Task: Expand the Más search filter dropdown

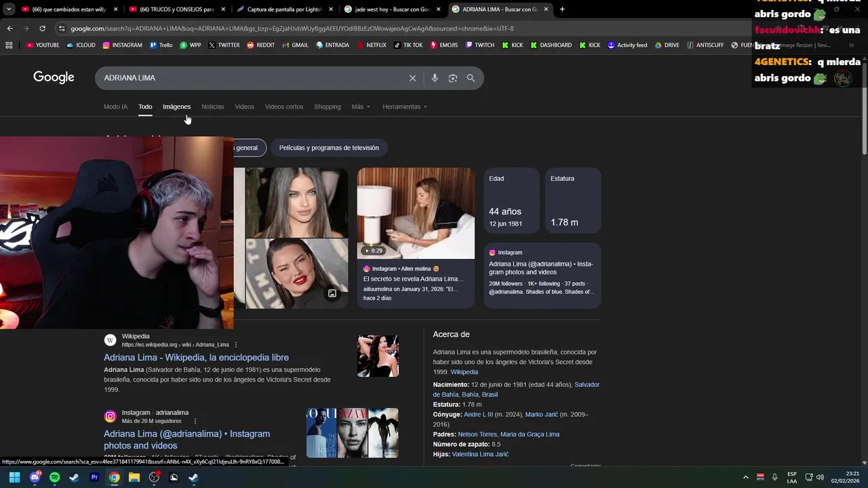Action: tap(361, 106)
